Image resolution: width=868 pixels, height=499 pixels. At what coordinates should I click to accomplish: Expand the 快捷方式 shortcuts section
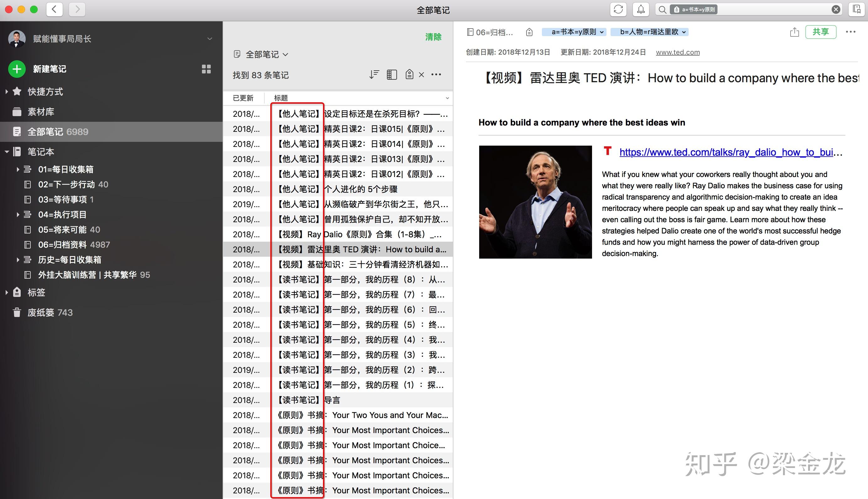7,92
